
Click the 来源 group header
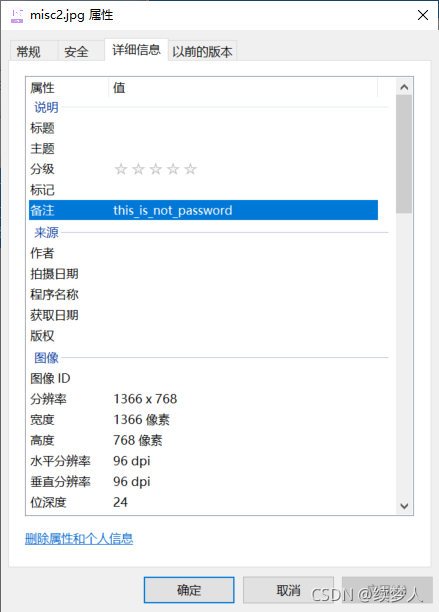click(46, 233)
